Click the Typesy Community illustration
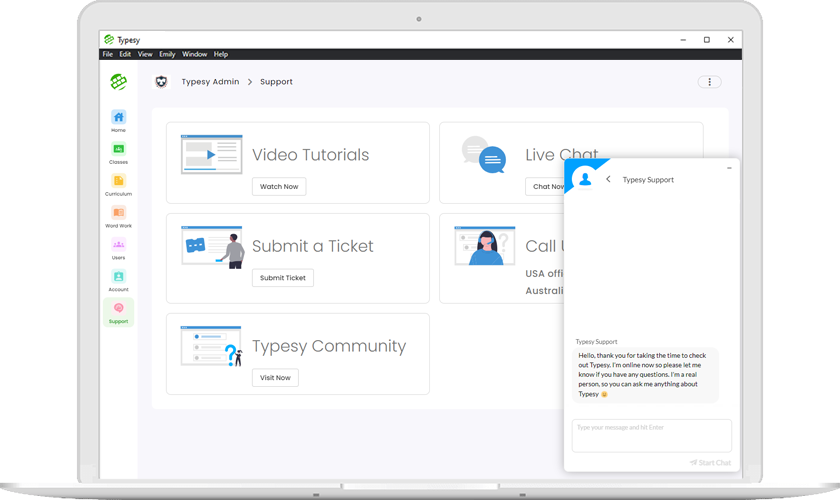840x500 pixels. (x=212, y=346)
